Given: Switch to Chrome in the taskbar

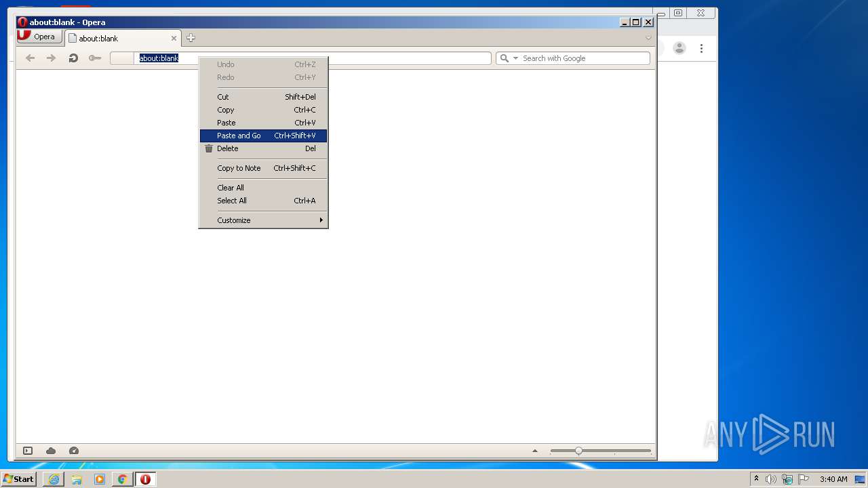Looking at the screenshot, I should (x=123, y=479).
